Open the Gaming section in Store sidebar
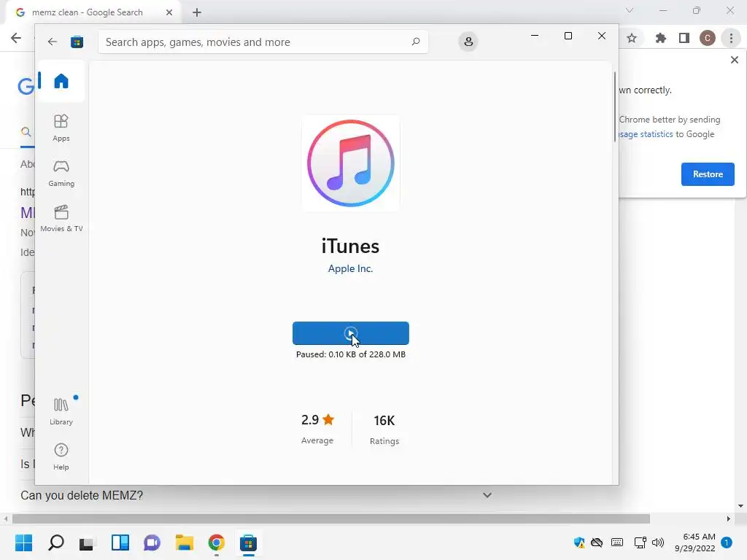 61,173
